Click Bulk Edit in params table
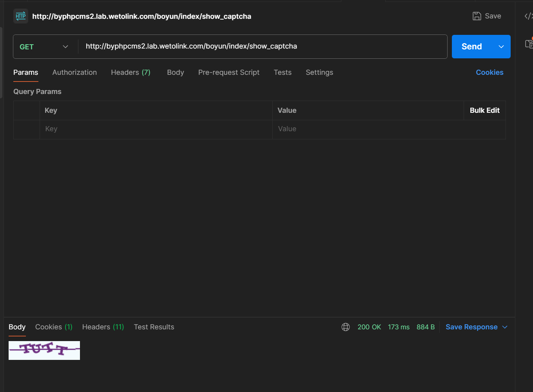This screenshot has height=392, width=533. click(x=485, y=110)
